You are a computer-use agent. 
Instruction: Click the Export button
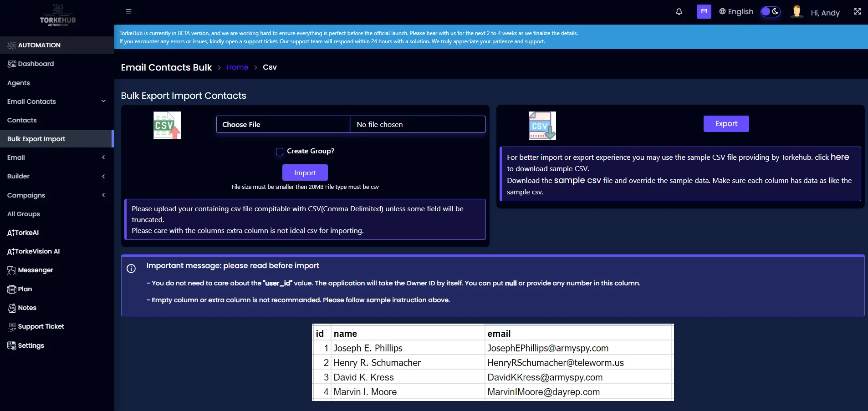tap(725, 123)
